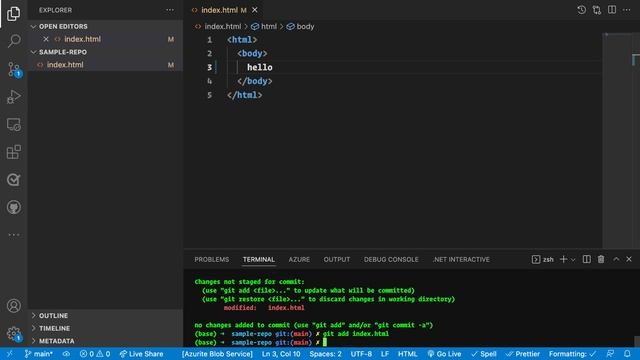Kill the terminal with trash icon
This screenshot has height=360, width=640.
(x=601, y=259)
